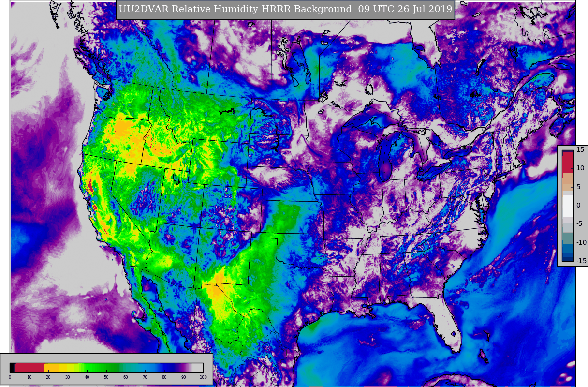Click "09 UTC" in the map title
Image resolution: width=588 pixels, height=387 pixels.
375,9
